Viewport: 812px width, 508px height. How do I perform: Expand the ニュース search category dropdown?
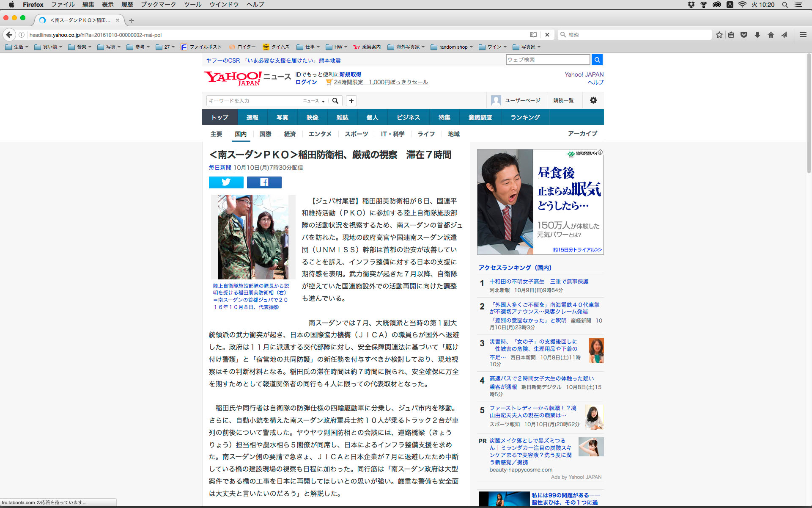314,101
